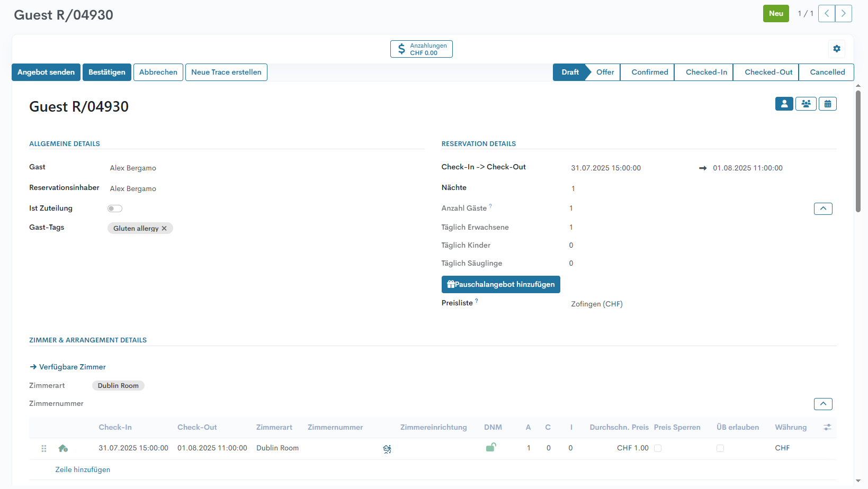Open the calendar view icon
The height and width of the screenshot is (489, 868).
[827, 104]
